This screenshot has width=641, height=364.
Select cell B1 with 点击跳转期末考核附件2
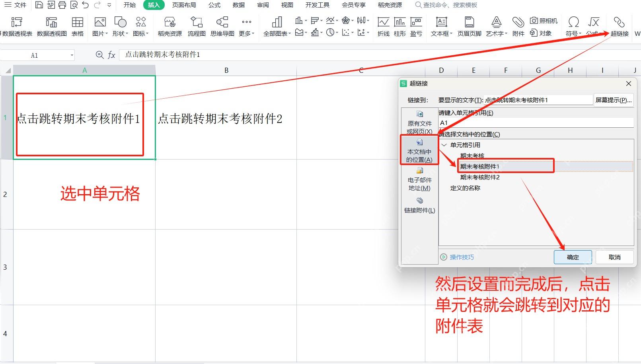click(x=226, y=118)
